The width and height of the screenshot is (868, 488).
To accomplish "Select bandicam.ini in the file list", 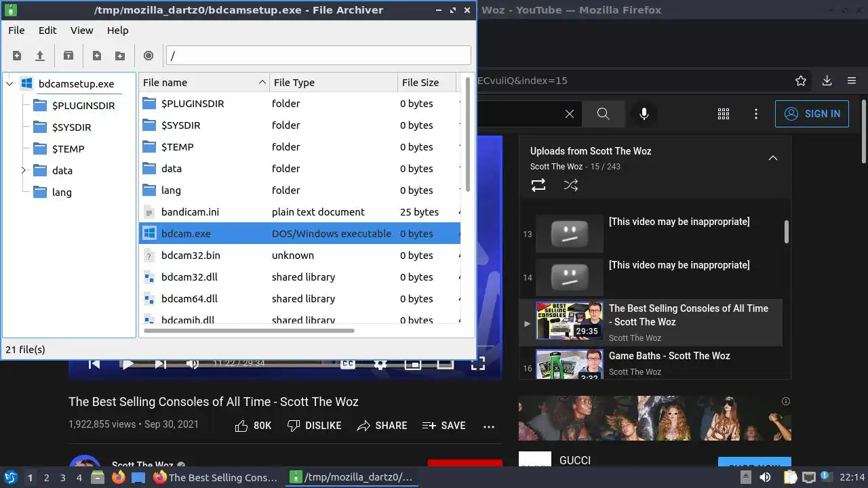I will point(300,212).
